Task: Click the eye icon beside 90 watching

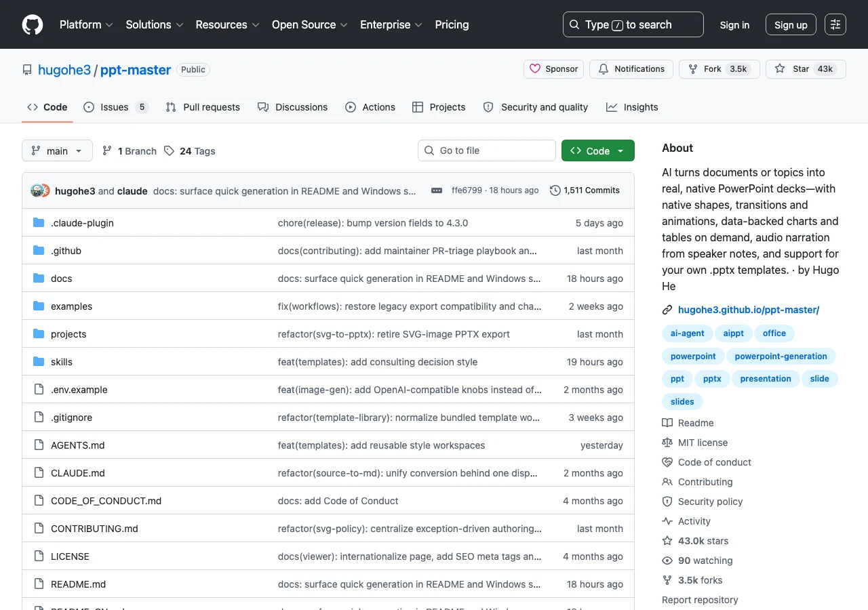Action: [x=667, y=561]
